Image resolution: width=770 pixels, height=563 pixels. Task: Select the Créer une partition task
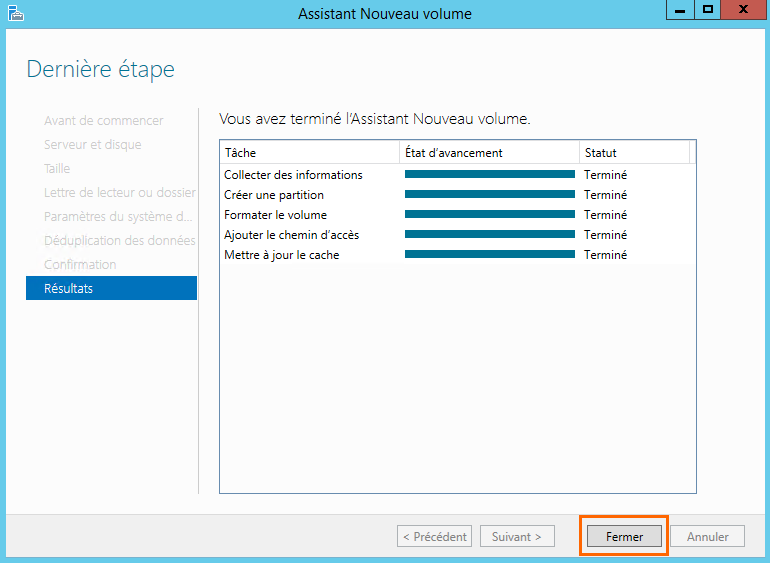click(274, 195)
